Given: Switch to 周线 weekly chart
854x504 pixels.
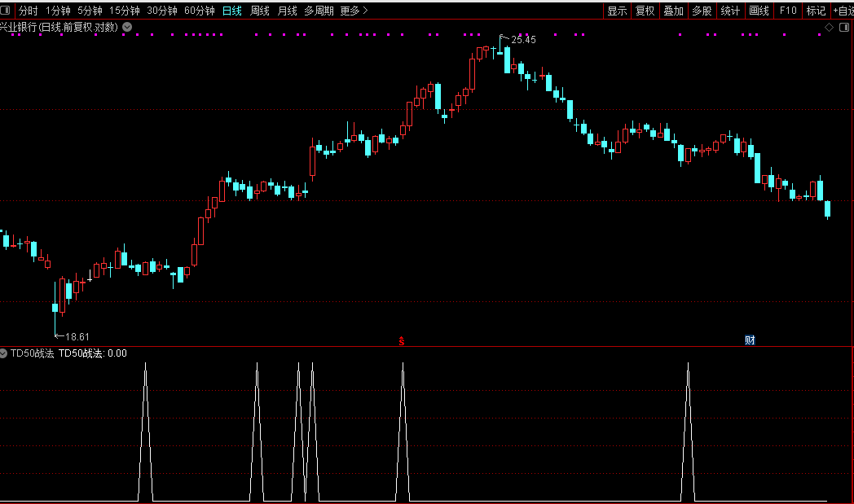Looking at the screenshot, I should coord(260,11).
